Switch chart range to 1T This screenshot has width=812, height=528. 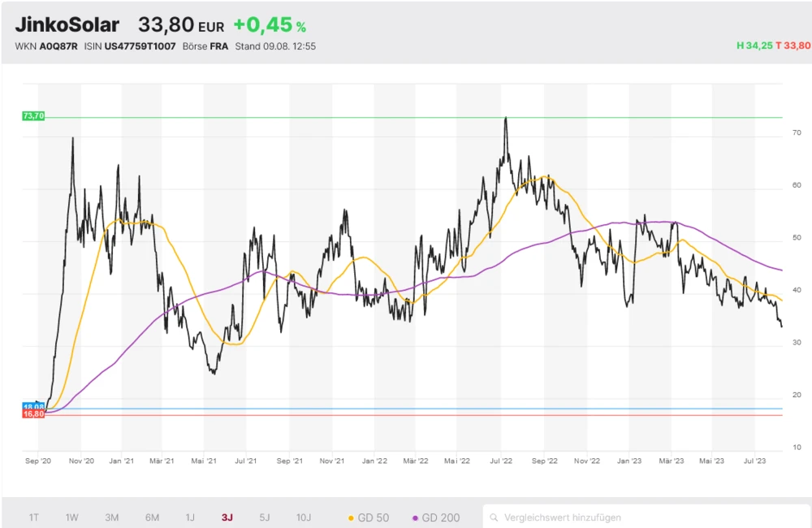pos(34,517)
